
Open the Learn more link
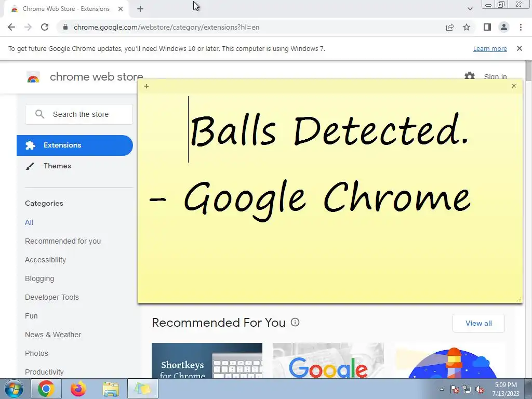click(490, 49)
